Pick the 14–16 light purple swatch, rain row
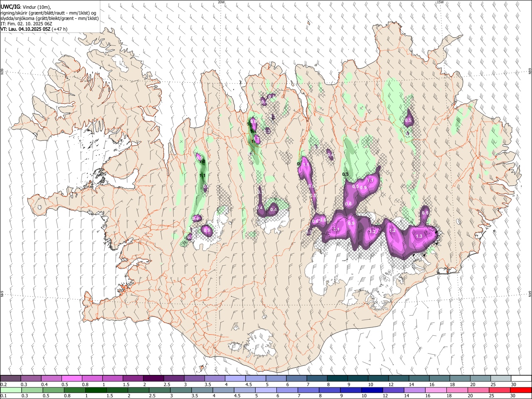 pos(414,390)
